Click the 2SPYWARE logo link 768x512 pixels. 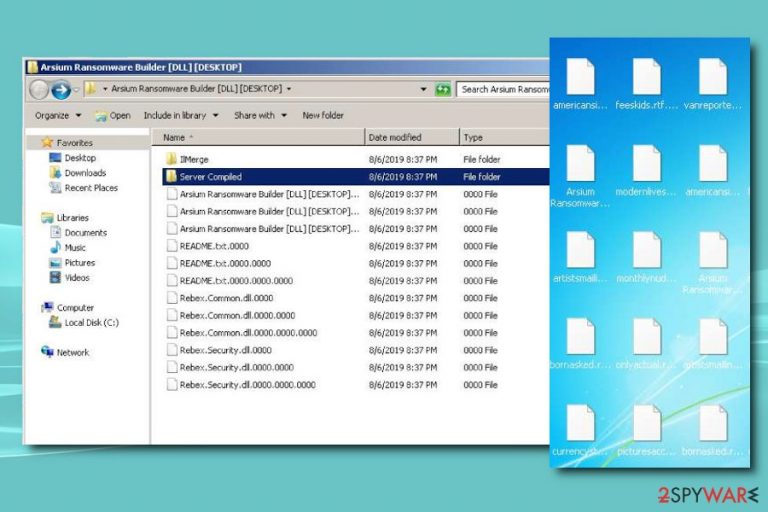coord(708,494)
